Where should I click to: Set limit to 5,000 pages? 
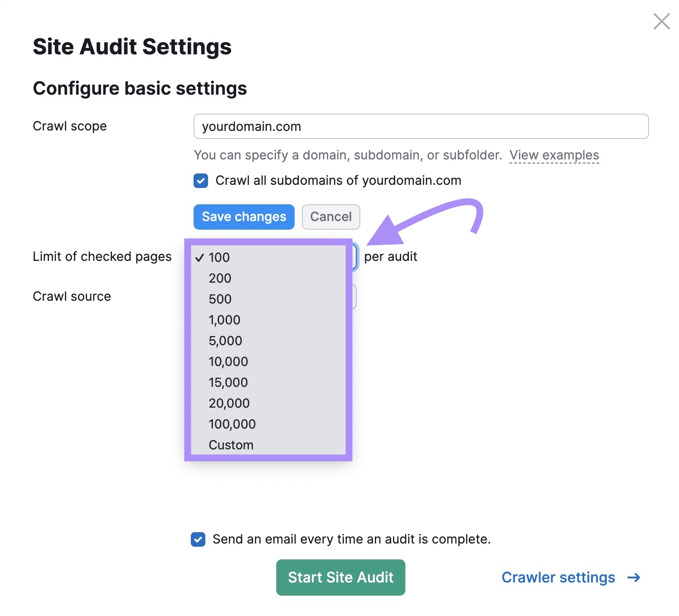[225, 341]
